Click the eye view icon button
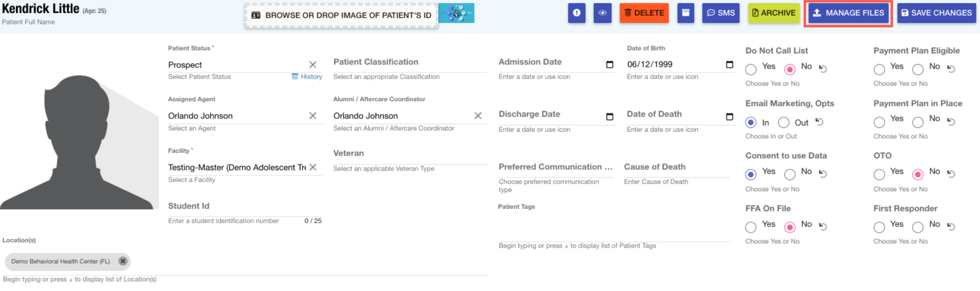 [x=602, y=13]
